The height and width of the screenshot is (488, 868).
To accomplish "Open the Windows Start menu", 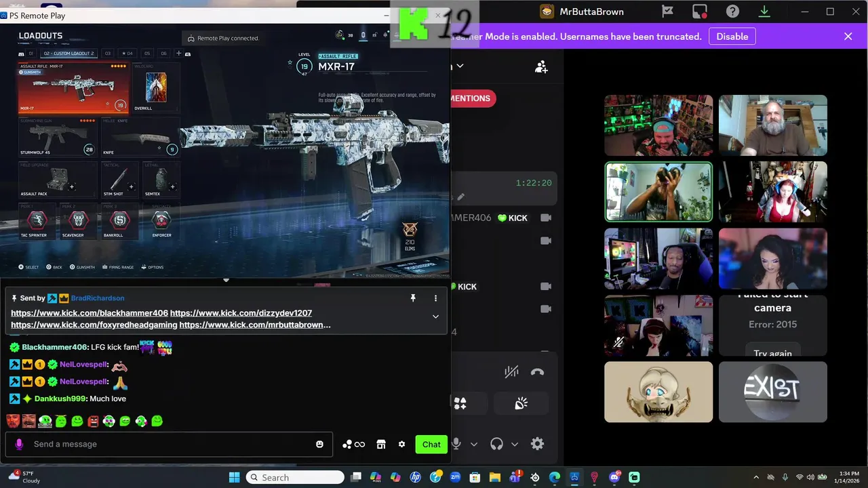I will point(234,477).
